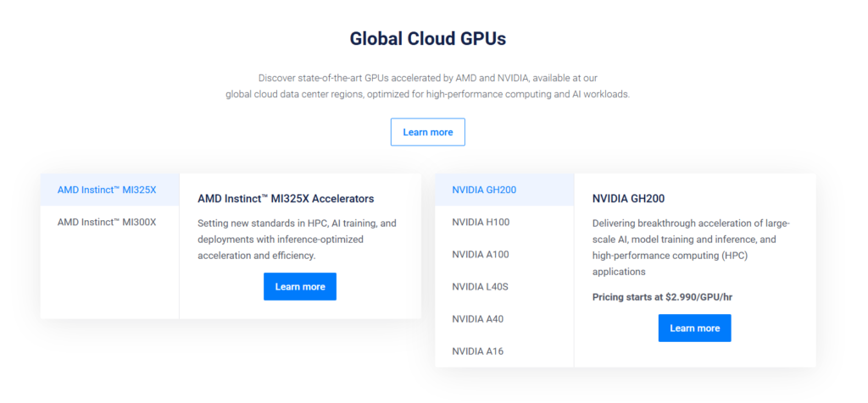Click Learn more in the NVIDIA GH200 card
The width and height of the screenshot is (868, 403).
click(x=695, y=328)
